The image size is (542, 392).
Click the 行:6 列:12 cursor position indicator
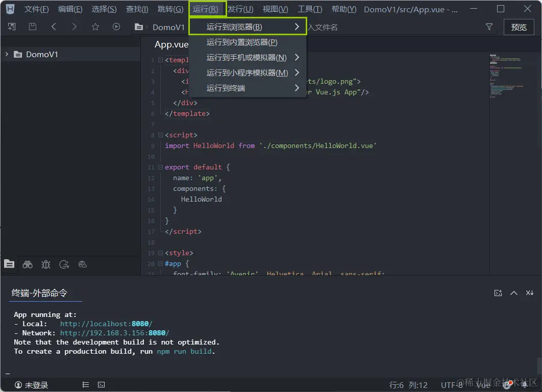pos(408,385)
